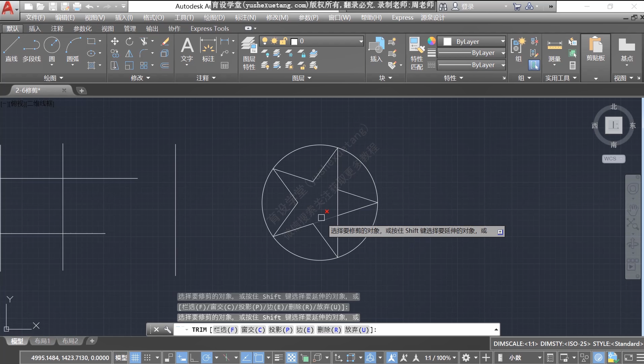Open the ByLayer color dropdown
Screen dimensions: 644x364
[x=503, y=41]
